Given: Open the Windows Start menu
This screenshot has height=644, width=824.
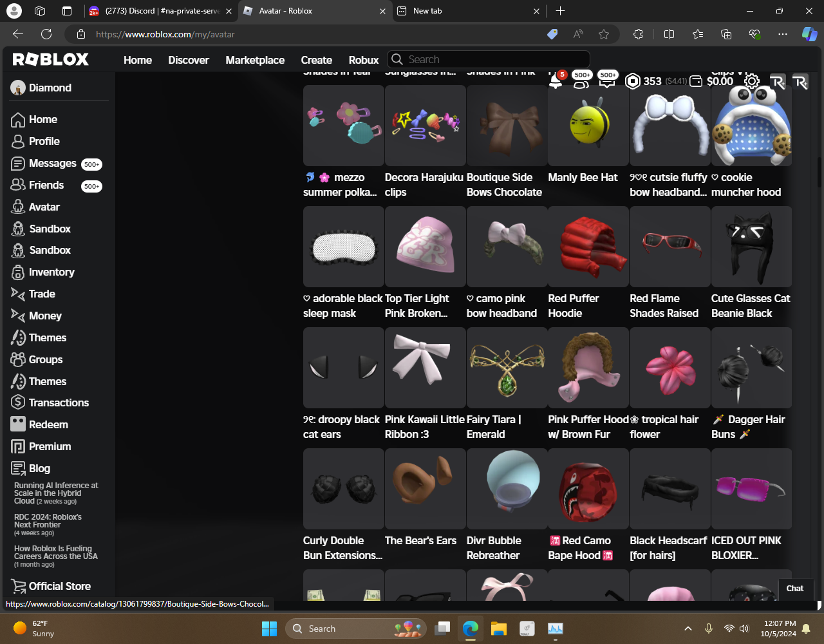Looking at the screenshot, I should pyautogui.click(x=269, y=629).
